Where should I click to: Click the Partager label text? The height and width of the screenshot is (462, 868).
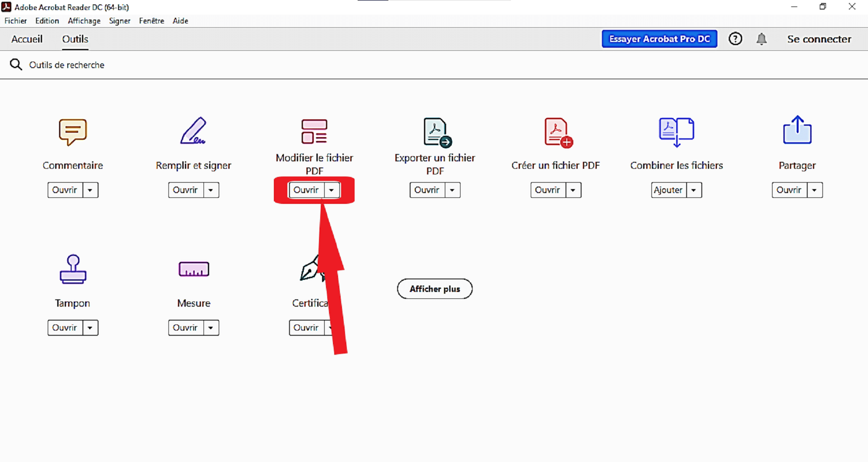click(x=797, y=166)
